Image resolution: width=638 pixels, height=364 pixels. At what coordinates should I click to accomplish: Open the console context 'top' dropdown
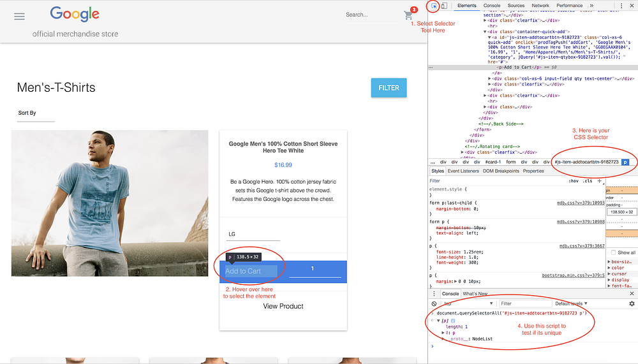(468, 304)
